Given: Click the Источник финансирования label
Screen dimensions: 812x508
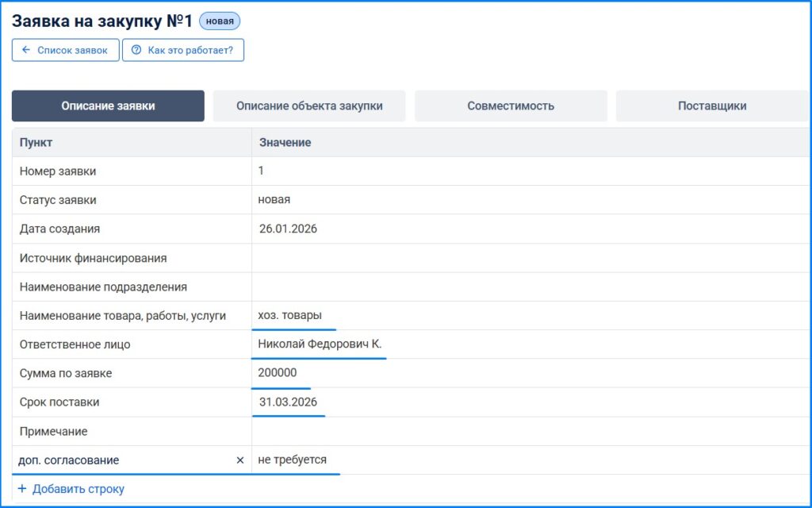Looking at the screenshot, I should coord(94,258).
